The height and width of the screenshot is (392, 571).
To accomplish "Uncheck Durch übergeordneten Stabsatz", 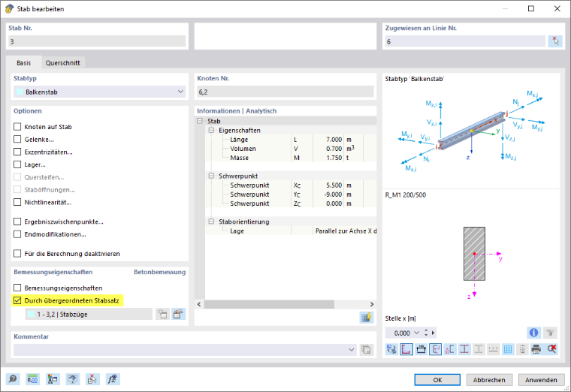I will tap(17, 300).
